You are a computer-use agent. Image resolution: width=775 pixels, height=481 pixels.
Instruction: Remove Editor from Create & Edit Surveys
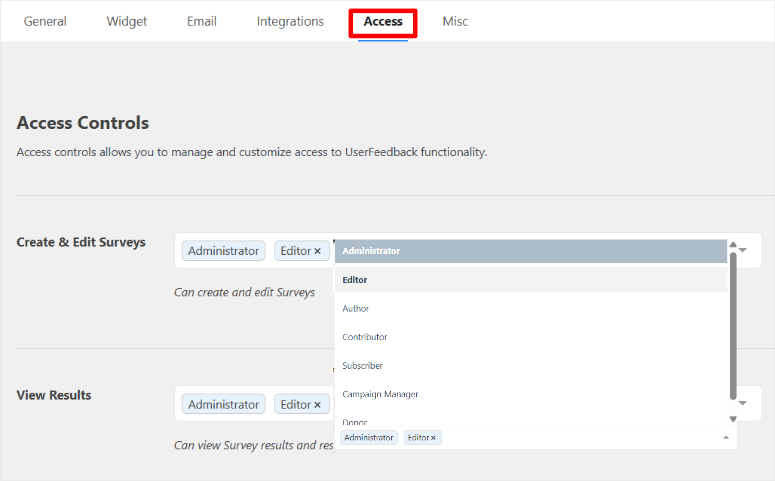(317, 251)
